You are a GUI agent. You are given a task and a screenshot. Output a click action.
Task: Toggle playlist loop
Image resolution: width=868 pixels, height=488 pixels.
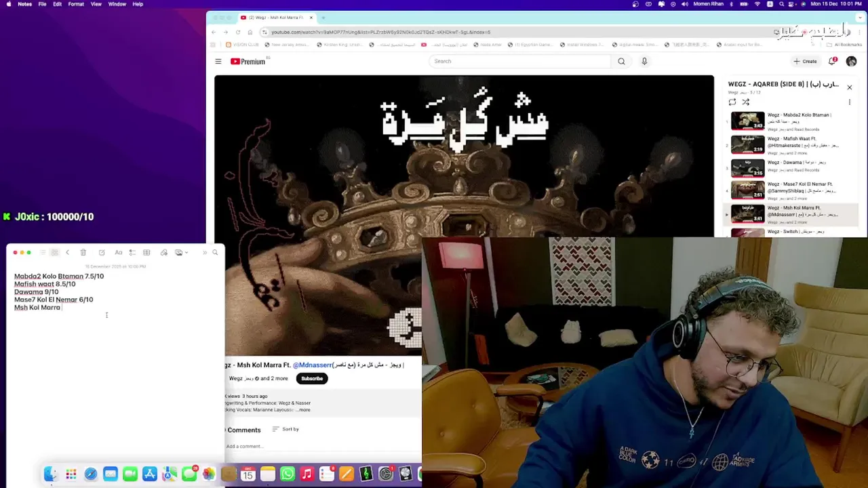732,102
